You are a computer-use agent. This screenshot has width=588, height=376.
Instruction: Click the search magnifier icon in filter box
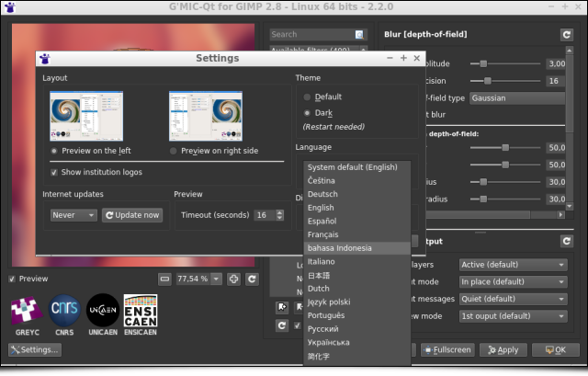point(359,35)
